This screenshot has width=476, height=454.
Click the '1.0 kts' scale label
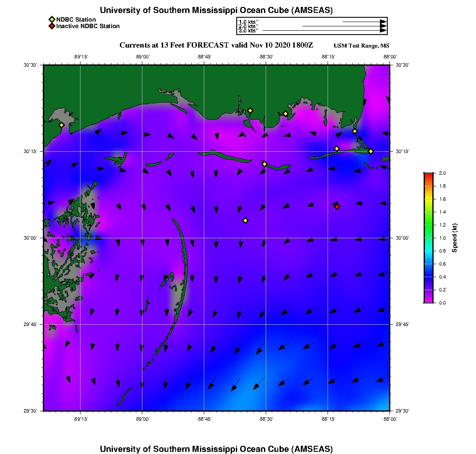(x=248, y=22)
